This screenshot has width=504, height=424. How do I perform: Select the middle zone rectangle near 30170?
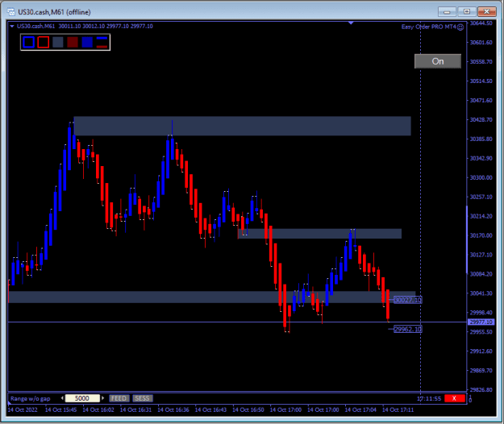tap(320, 234)
